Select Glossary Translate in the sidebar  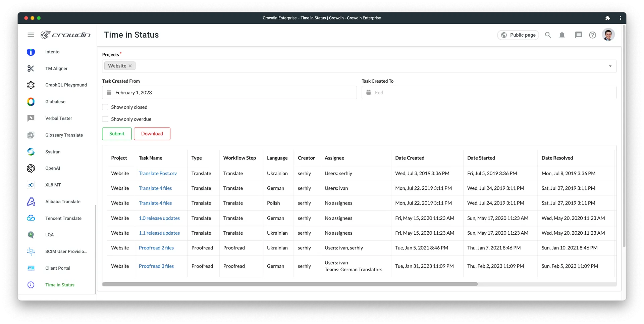(x=64, y=135)
